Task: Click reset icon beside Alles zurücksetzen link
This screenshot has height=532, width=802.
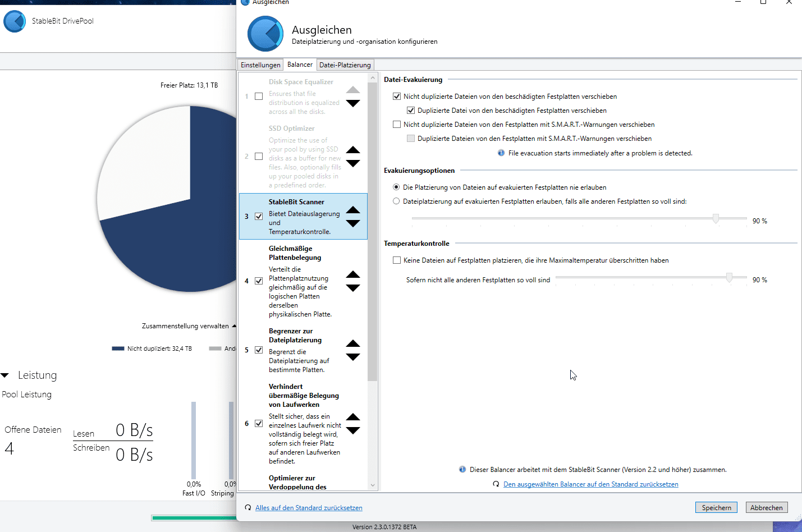Action: tap(248, 507)
